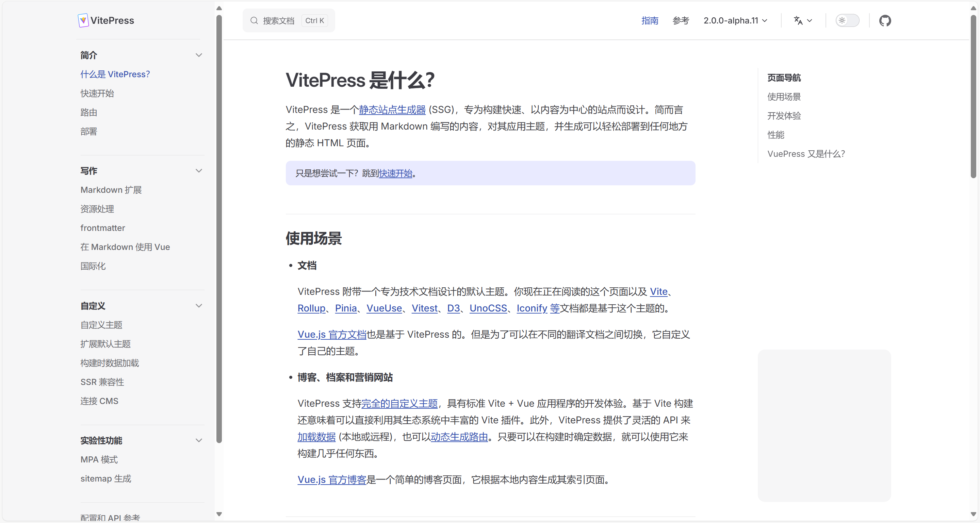The image size is (980, 523).
Task: Collapse the 简介 sidebar section
Action: click(199, 55)
